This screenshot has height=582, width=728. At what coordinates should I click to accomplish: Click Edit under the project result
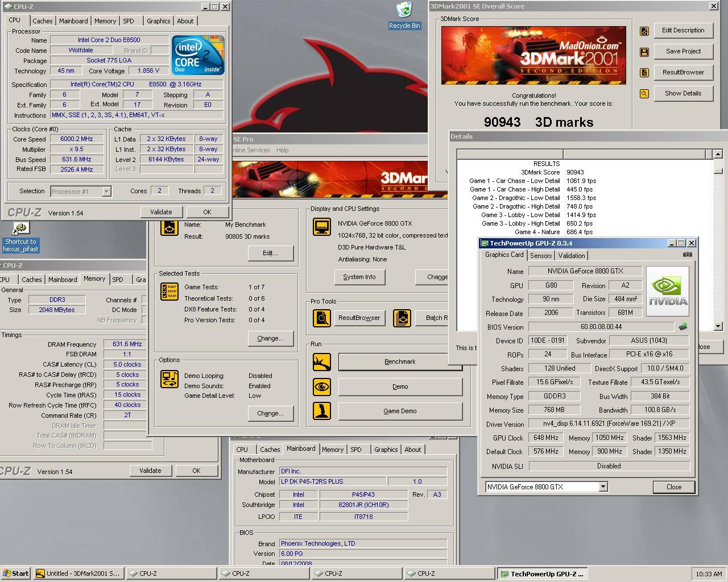[270, 253]
